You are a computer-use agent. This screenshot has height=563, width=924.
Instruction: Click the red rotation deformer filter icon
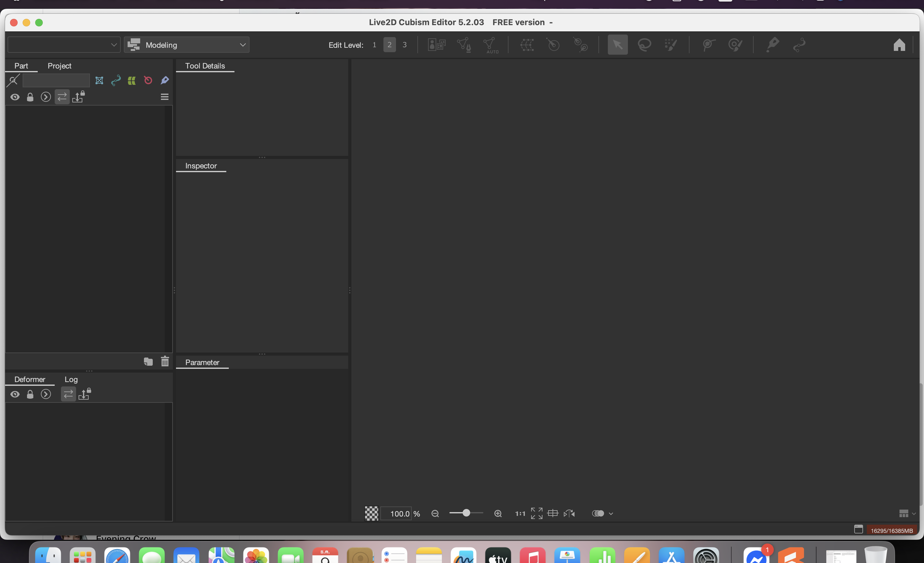click(148, 80)
